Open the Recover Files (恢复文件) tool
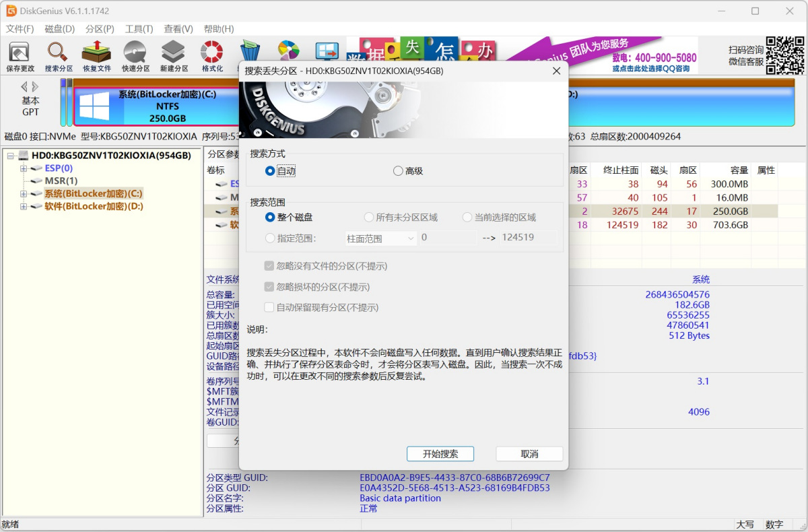 96,53
